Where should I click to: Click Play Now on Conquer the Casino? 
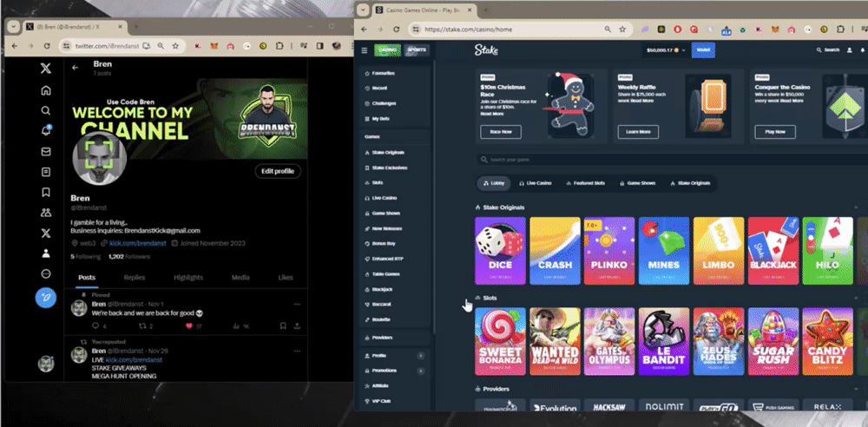(775, 132)
